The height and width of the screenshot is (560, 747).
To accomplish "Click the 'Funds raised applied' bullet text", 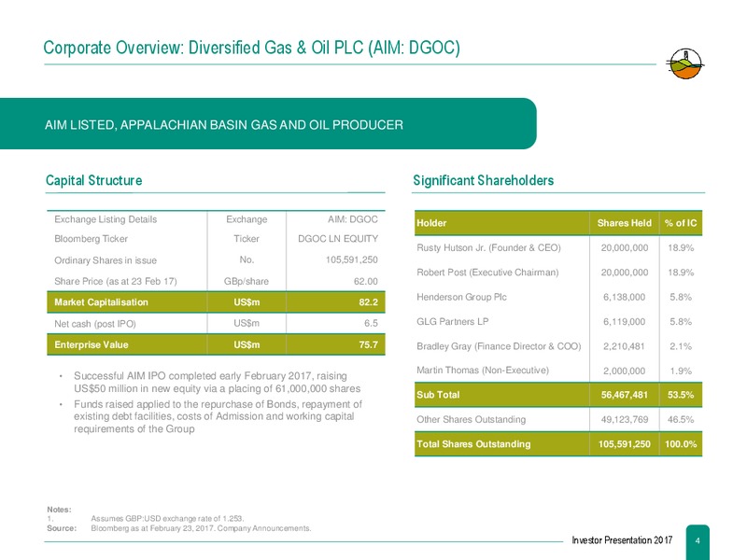I will [218, 416].
